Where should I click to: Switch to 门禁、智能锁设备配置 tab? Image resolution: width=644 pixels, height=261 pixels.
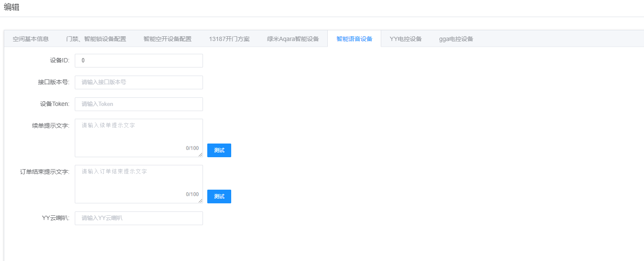point(96,39)
